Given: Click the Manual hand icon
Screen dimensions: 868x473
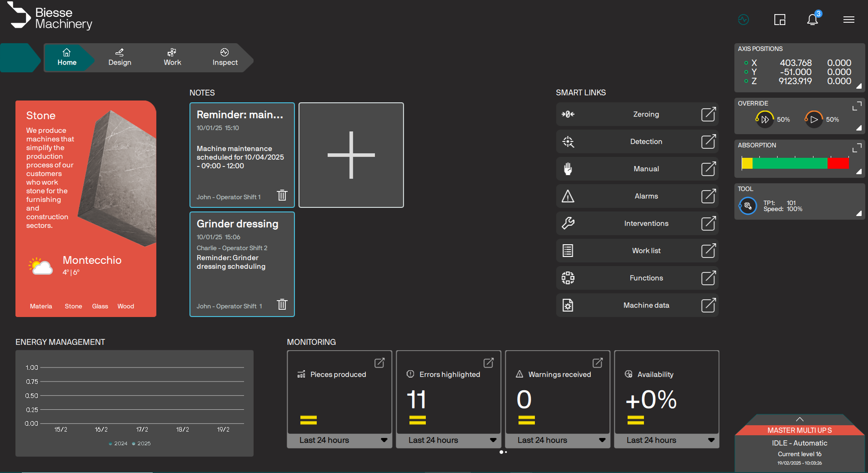Looking at the screenshot, I should click(x=568, y=169).
